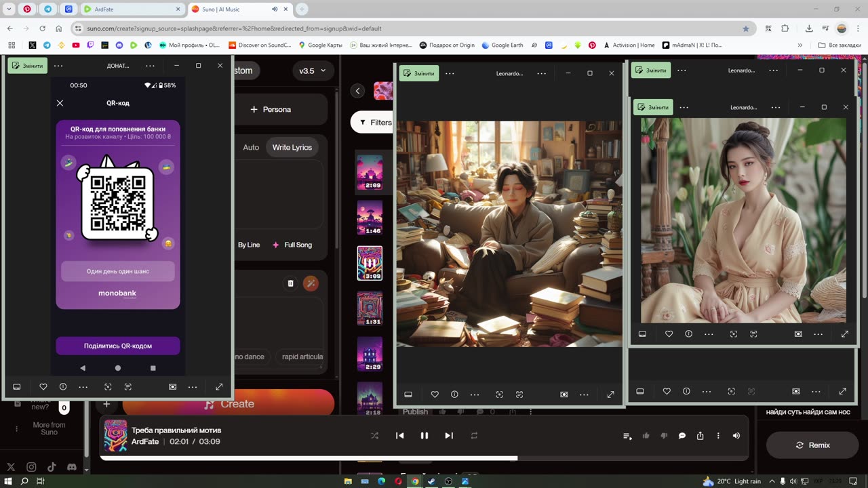Expand the bookmarks bar overflow chevron
This screenshot has width=868, height=488.
point(800,45)
